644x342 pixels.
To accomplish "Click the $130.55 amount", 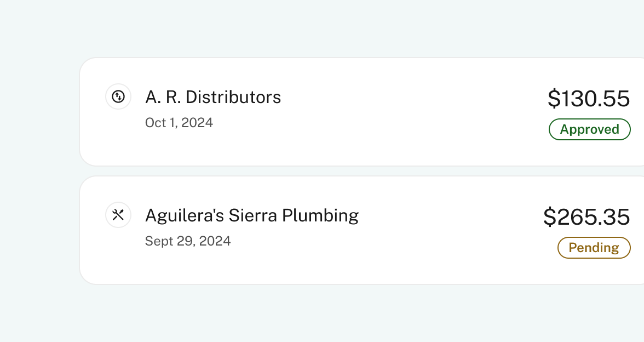I will (x=589, y=99).
